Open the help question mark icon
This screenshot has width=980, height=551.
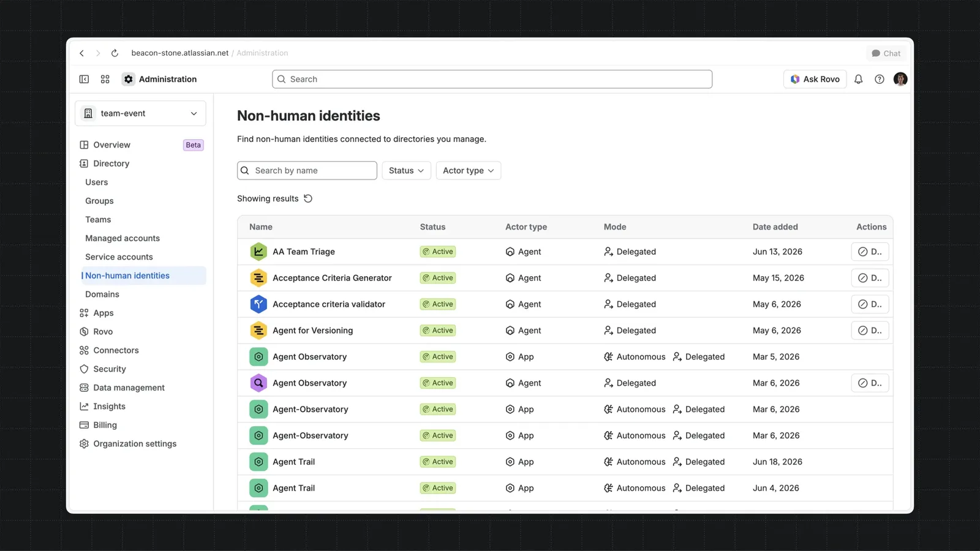coord(880,79)
